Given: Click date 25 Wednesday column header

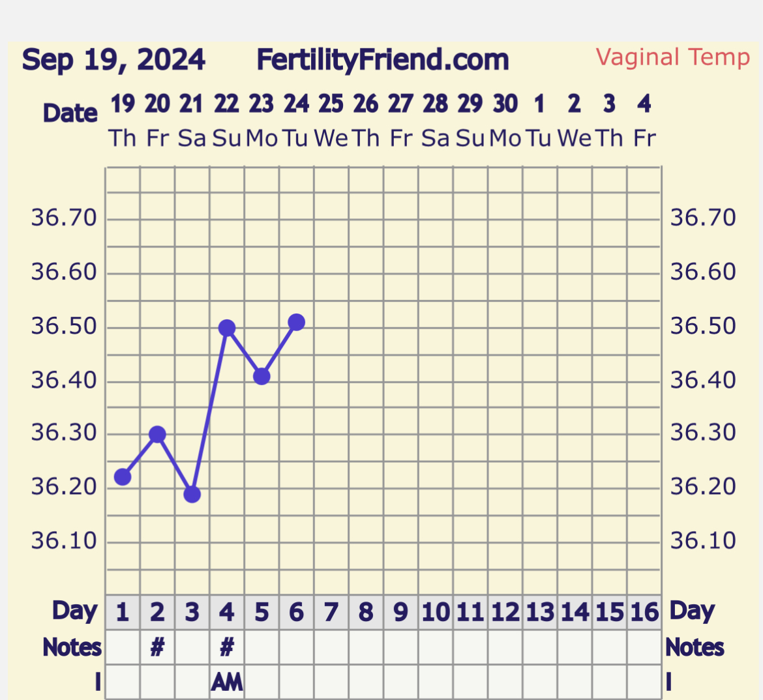Looking at the screenshot, I should pyautogui.click(x=331, y=121).
